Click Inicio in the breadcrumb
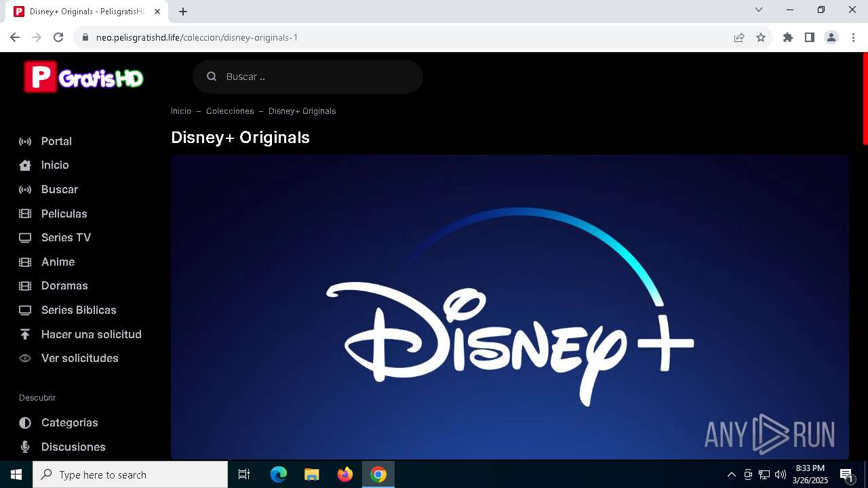The width and height of the screenshot is (868, 488). [x=181, y=111]
